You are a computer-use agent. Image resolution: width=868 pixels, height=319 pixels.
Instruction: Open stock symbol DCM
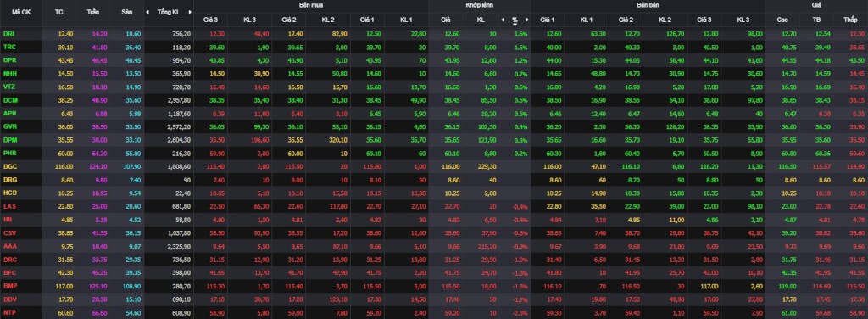click(x=9, y=100)
